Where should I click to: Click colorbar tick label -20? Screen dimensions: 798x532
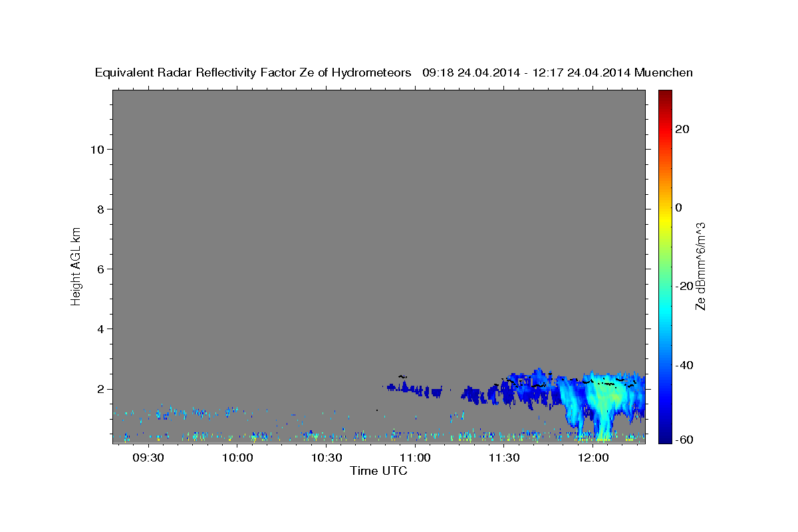pos(684,286)
